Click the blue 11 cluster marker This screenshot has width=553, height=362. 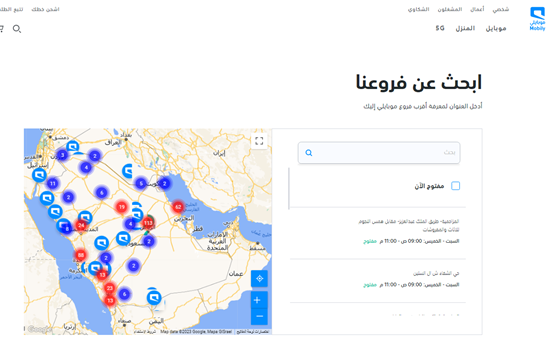click(x=53, y=183)
